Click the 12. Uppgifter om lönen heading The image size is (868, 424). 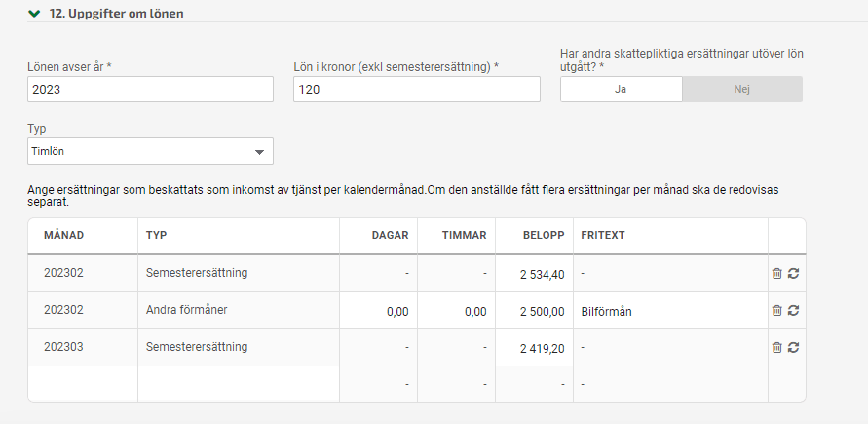pyautogui.click(x=116, y=14)
